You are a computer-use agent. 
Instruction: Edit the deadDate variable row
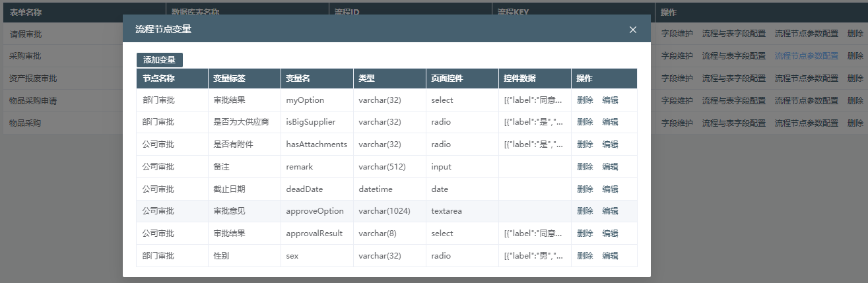[x=610, y=189]
